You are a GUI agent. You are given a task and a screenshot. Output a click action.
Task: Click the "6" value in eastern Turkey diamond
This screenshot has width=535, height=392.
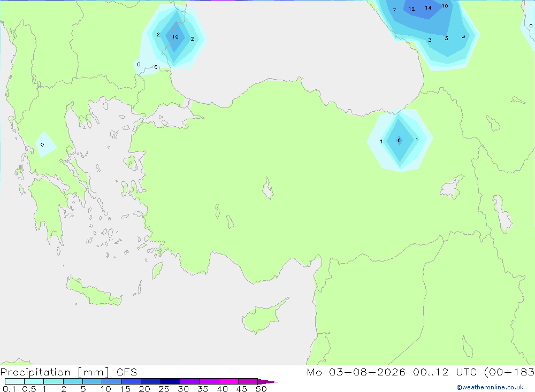399,141
